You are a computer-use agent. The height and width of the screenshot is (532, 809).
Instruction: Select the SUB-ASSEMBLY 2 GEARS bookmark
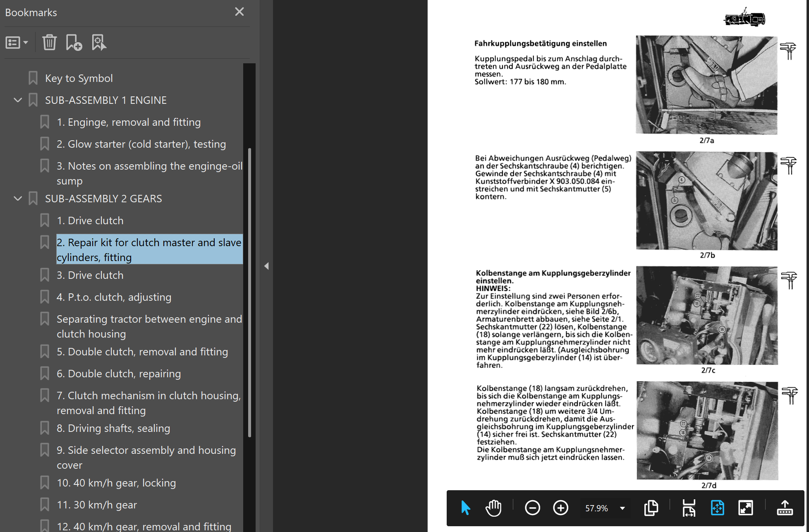[x=103, y=199]
